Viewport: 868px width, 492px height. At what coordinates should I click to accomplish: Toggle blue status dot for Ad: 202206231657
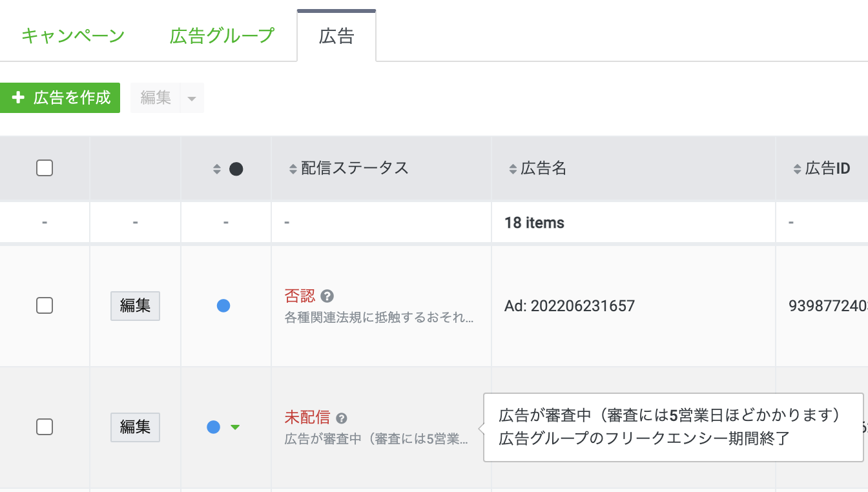coord(223,306)
